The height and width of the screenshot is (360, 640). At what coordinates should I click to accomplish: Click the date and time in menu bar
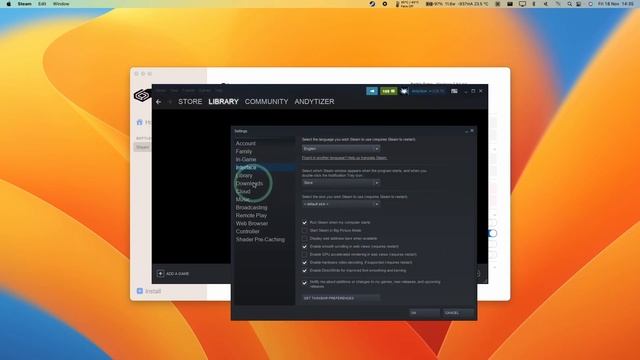pyautogui.click(x=616, y=4)
